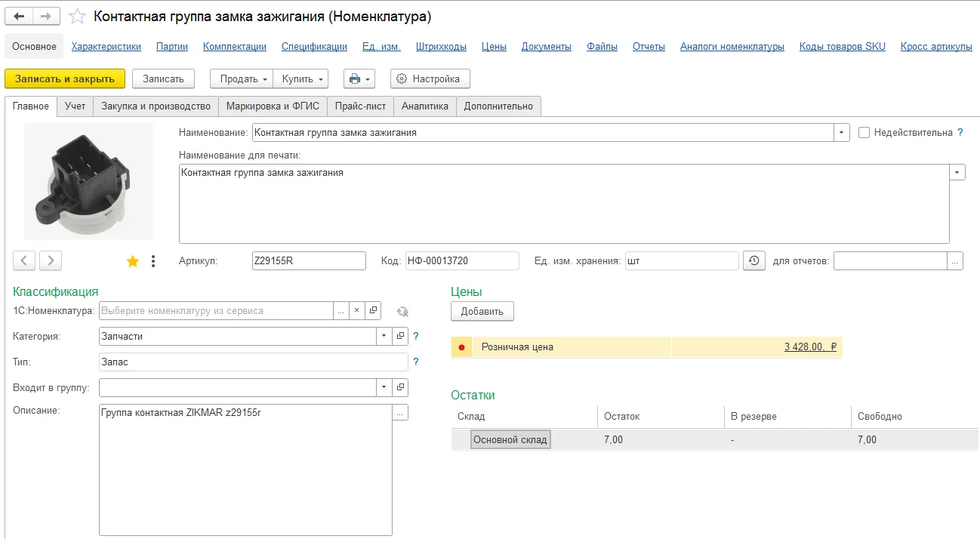This screenshot has width=980, height=539.
Task: Click the Артикул input field
Action: [309, 260]
